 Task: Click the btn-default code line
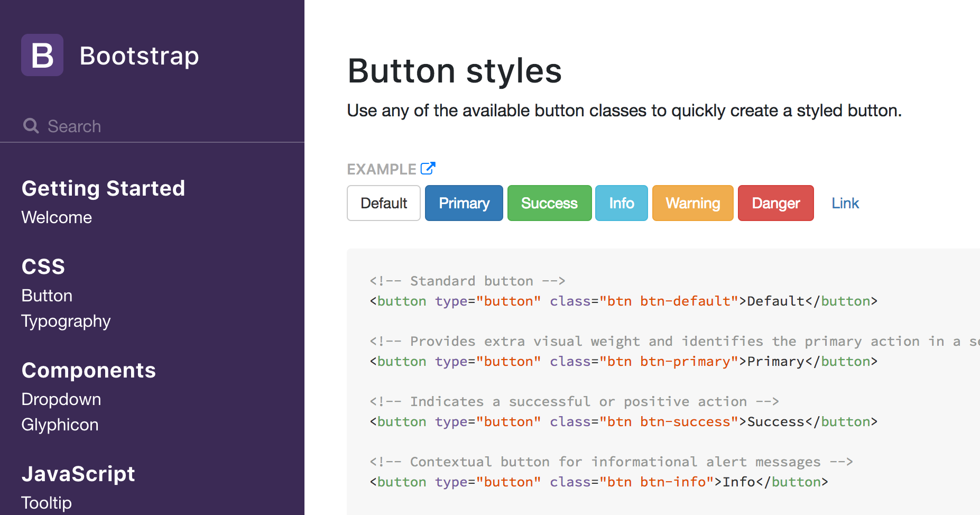click(x=624, y=301)
